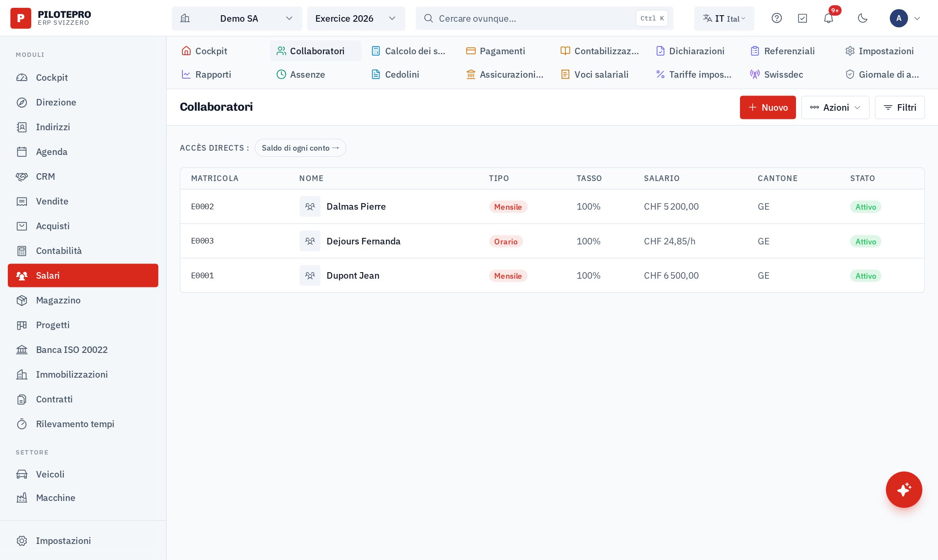Click the Rilevamento tempi stopwatch icon

tap(22, 424)
